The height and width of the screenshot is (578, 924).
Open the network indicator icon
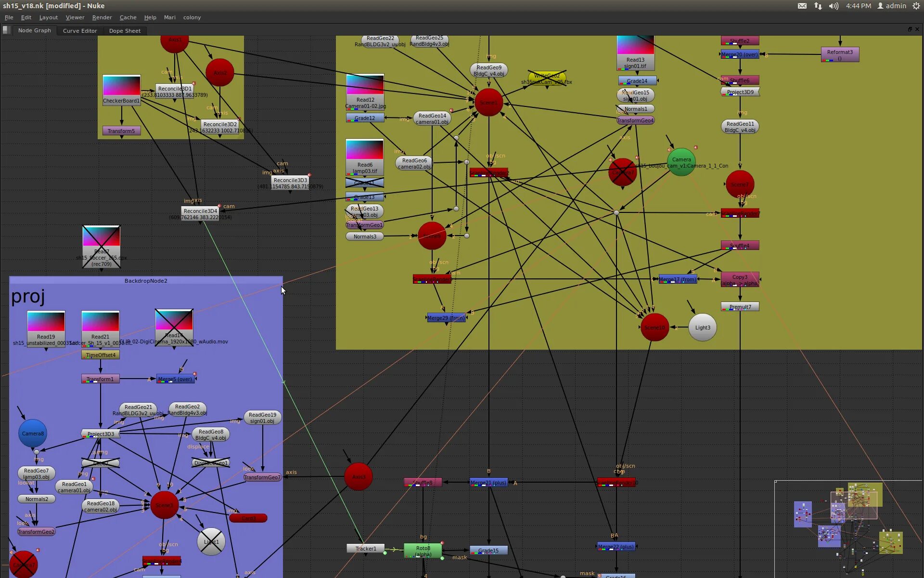pos(818,6)
